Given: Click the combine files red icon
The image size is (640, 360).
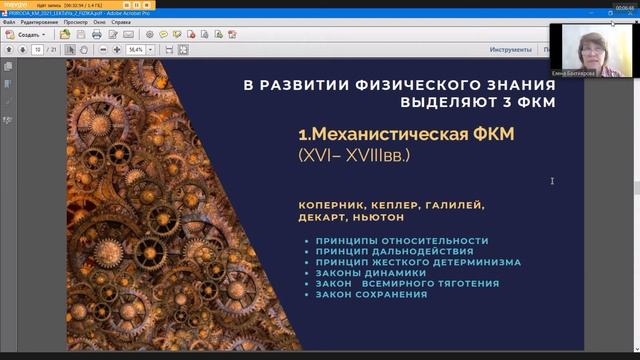Looking at the screenshot, I should click(x=232, y=35).
